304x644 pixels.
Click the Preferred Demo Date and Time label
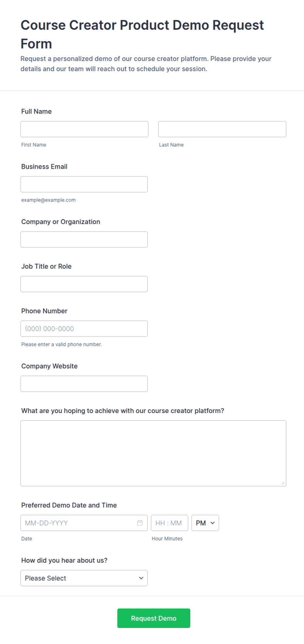click(x=69, y=505)
